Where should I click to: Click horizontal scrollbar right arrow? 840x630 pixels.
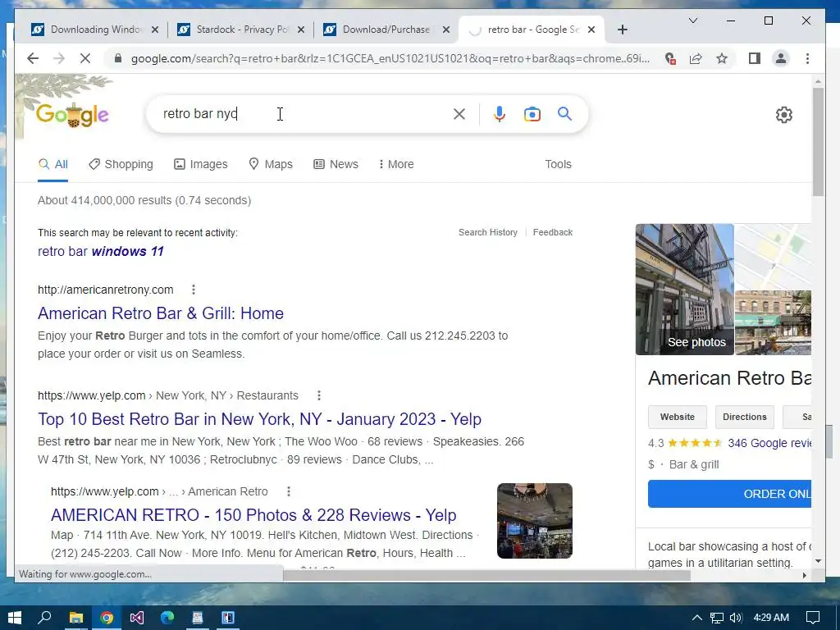tap(804, 575)
